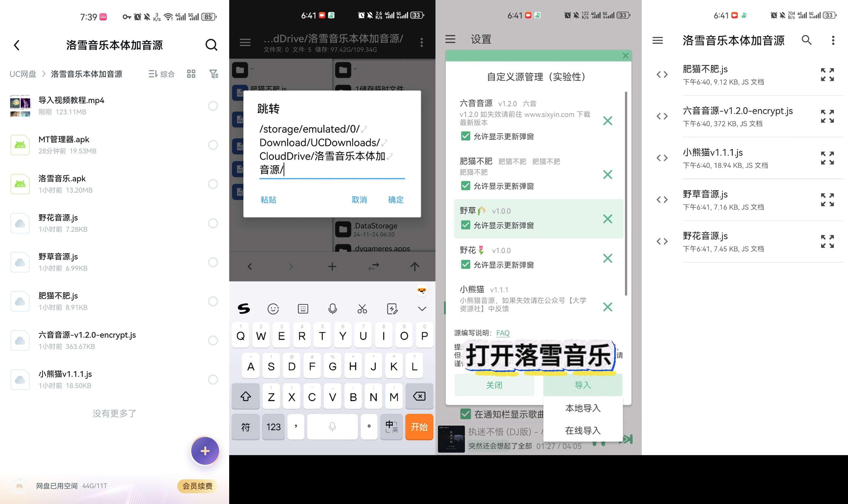Select radio for 导入视频教程.mp4
The height and width of the screenshot is (504, 848).
click(x=213, y=106)
